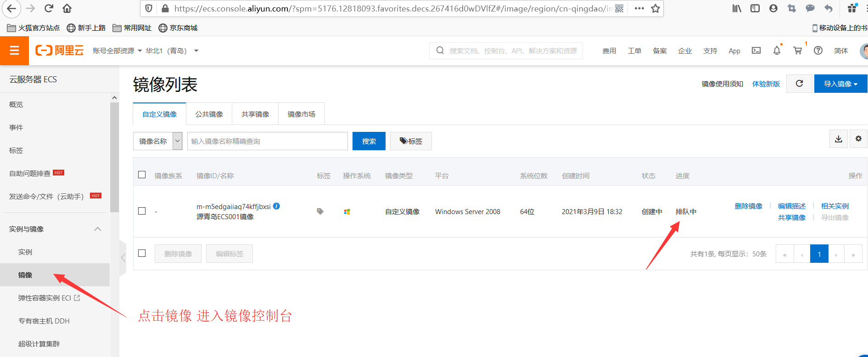Open 镜像使用须知 link
The width and height of the screenshot is (868, 357).
tap(722, 84)
